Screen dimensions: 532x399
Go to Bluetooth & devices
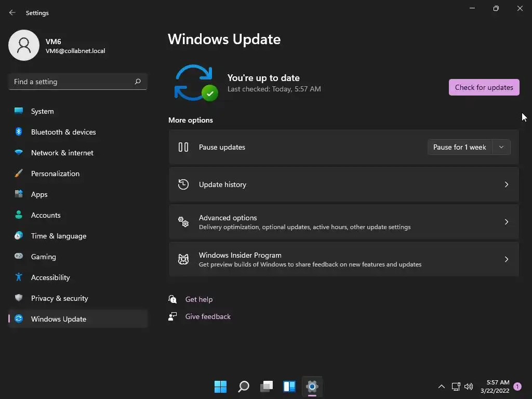78,132
